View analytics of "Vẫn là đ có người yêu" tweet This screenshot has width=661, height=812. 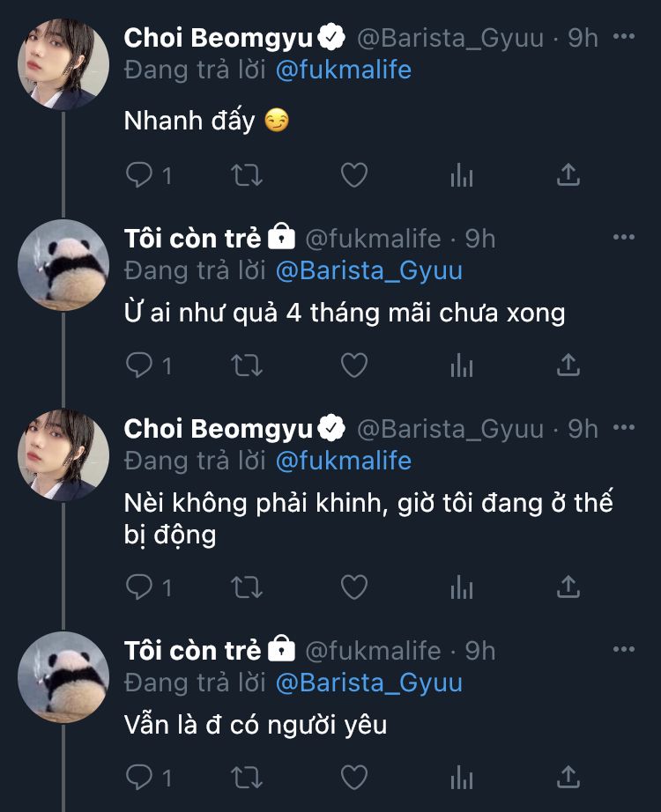tap(462, 777)
